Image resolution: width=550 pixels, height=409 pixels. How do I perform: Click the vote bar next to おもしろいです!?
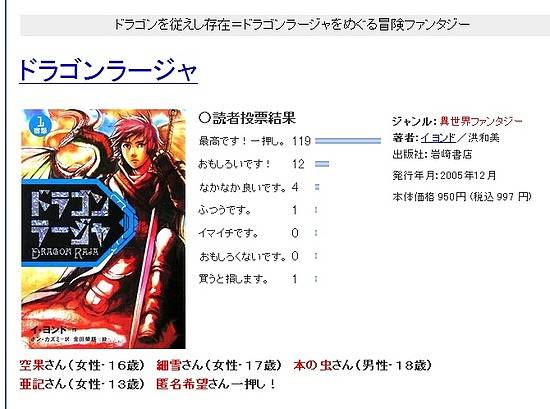click(x=322, y=164)
